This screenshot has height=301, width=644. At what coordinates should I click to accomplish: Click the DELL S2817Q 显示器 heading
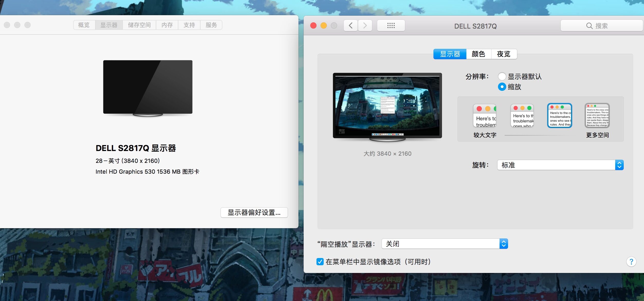click(x=136, y=148)
